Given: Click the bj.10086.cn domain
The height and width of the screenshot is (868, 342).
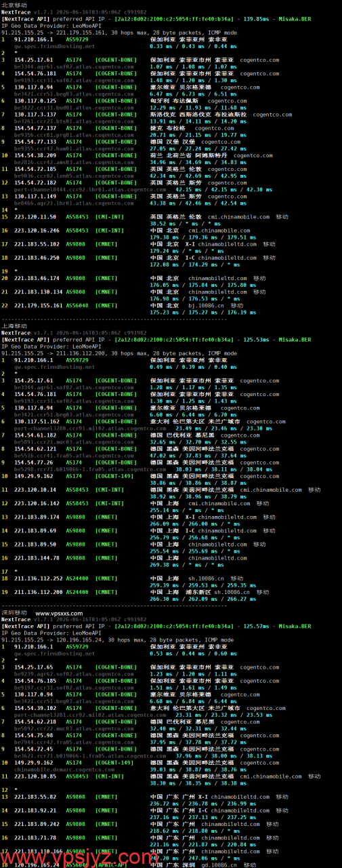Looking at the screenshot, I should [205, 305].
